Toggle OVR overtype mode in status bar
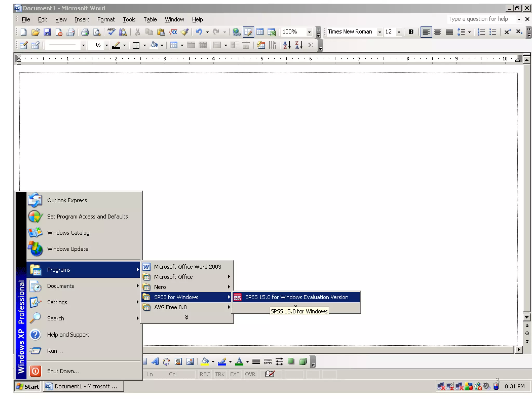This screenshot has height=399, width=532. pyautogui.click(x=250, y=374)
